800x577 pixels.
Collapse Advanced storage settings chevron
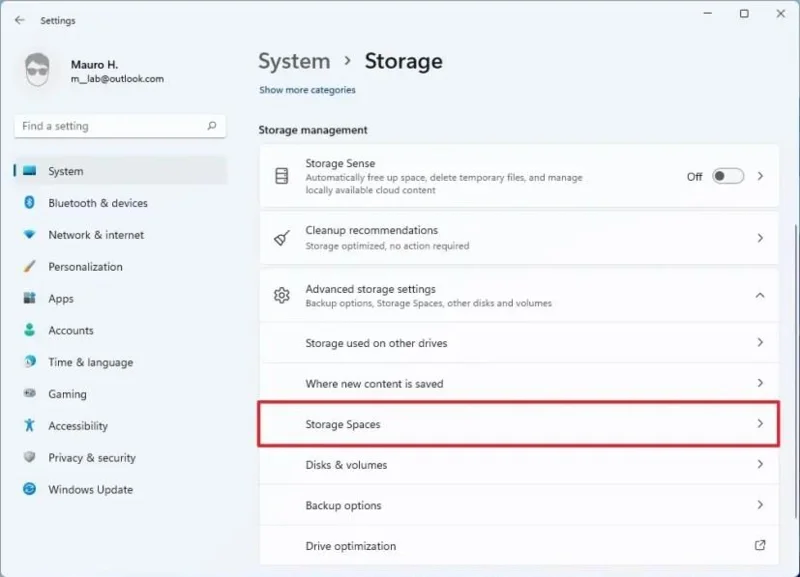tap(760, 295)
